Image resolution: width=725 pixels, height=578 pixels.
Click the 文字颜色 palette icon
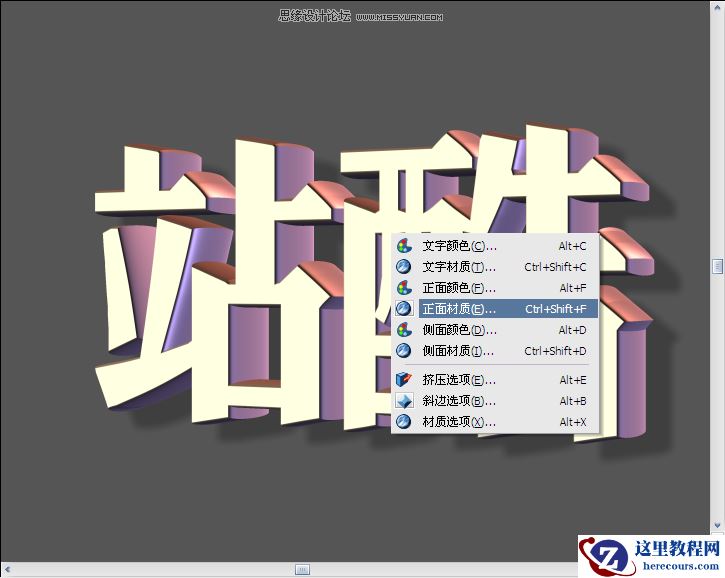(x=404, y=246)
